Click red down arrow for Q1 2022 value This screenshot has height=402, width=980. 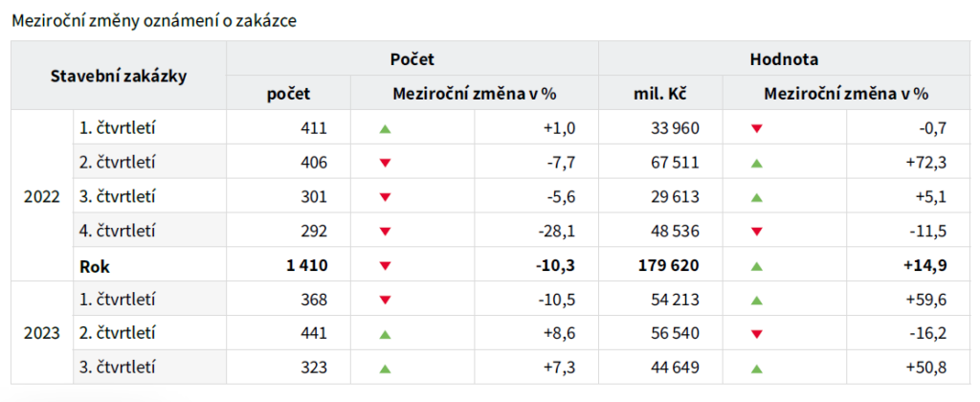756,128
